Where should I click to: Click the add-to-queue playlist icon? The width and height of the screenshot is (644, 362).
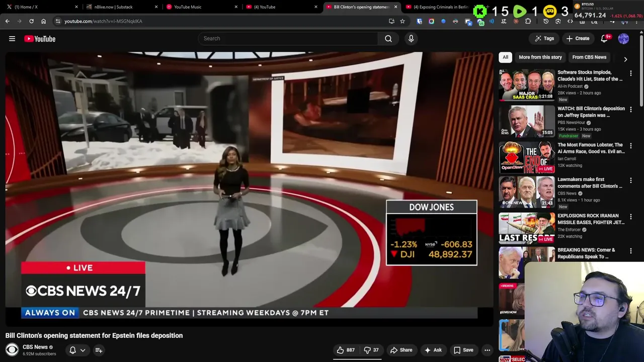[99, 350]
